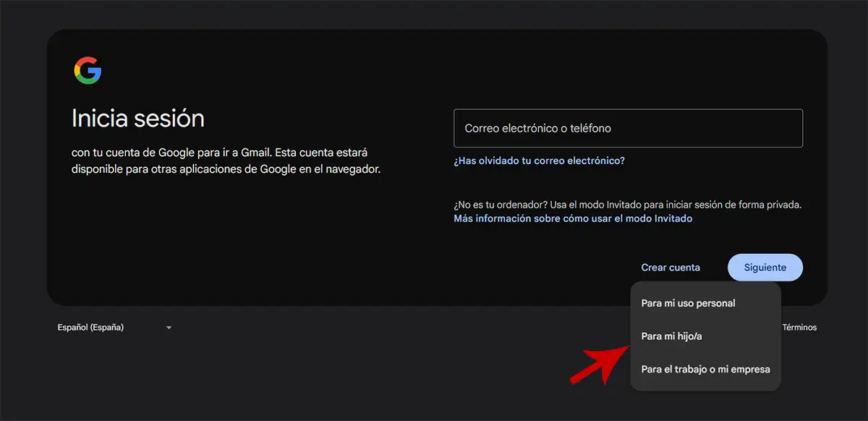Focus the Correo electrónico o teléfono field
Screen dimensions: 868x421
point(628,128)
